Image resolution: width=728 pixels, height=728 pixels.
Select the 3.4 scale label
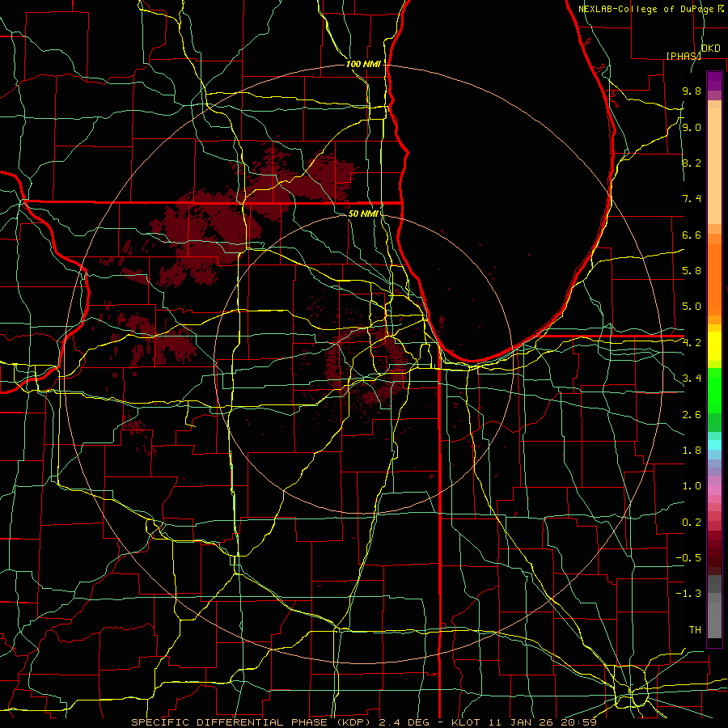coord(692,379)
